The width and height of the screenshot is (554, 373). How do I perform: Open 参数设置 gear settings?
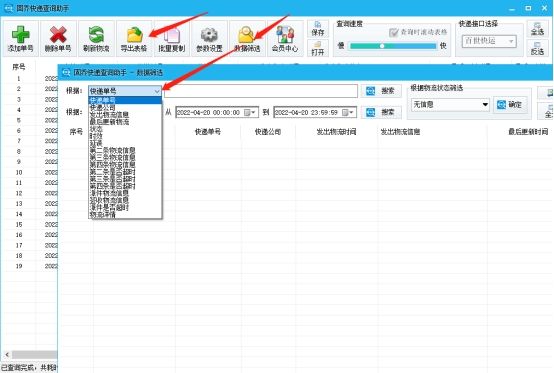(x=209, y=38)
